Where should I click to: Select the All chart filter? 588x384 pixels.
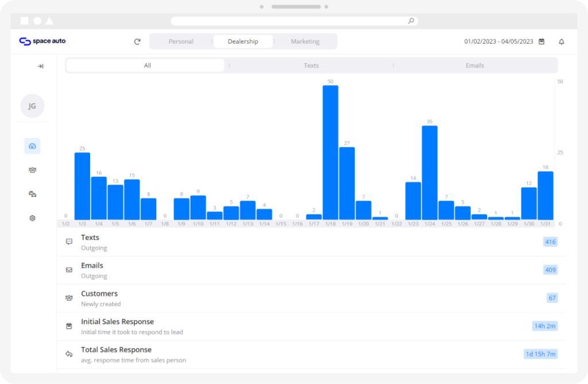148,65
